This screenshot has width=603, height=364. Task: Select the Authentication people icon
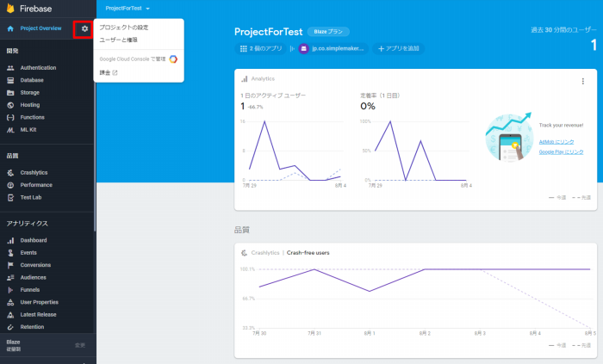[x=10, y=68]
